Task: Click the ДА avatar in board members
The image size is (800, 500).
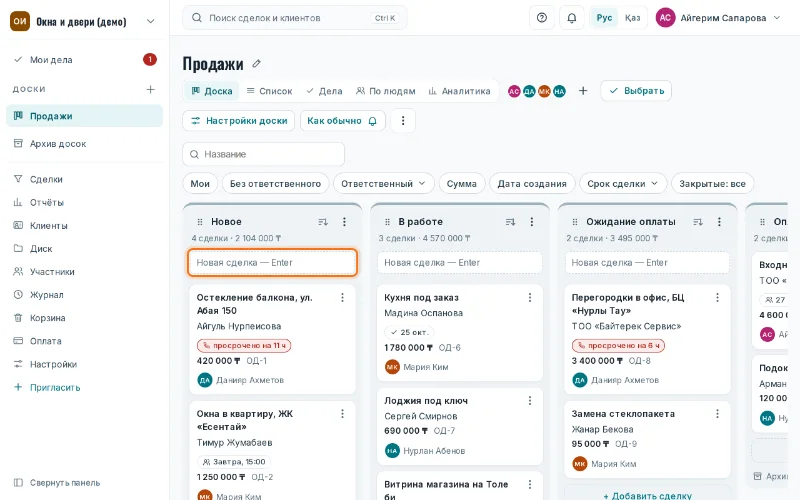Action: click(x=529, y=91)
